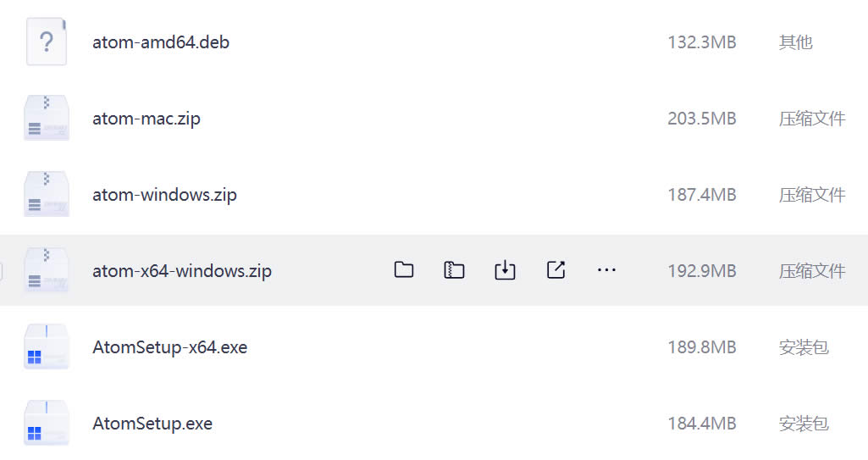Click the zip icon of atom-x64-windows.zip
The width and height of the screenshot is (868, 460).
pyautogui.click(x=47, y=270)
